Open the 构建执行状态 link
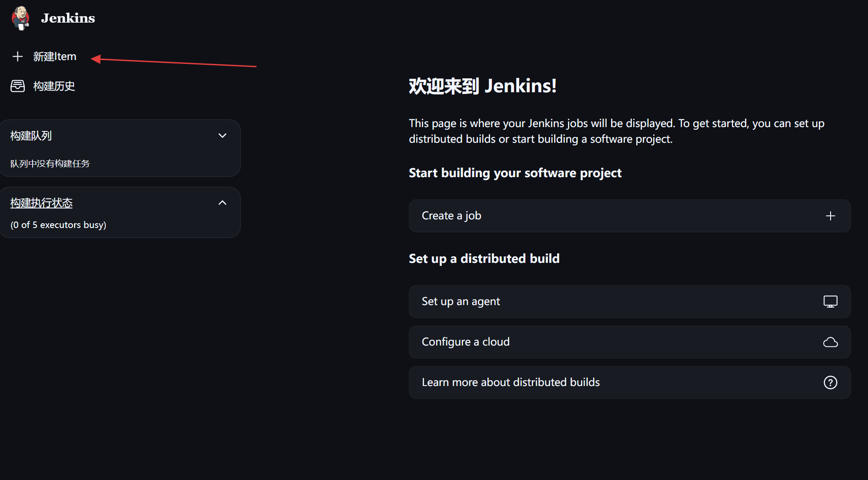The image size is (868, 480). (x=41, y=203)
